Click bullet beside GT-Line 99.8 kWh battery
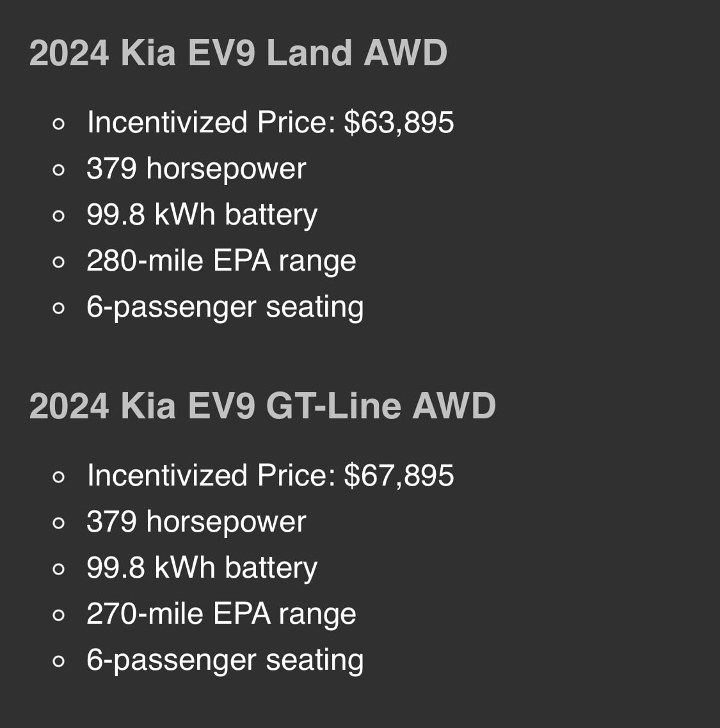The image size is (720, 728). coord(58,570)
